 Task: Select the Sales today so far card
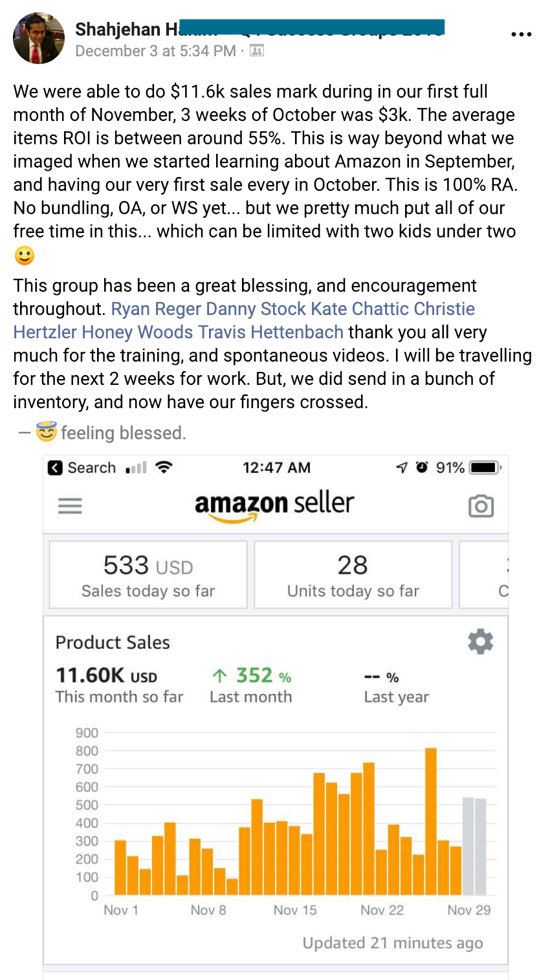click(148, 575)
